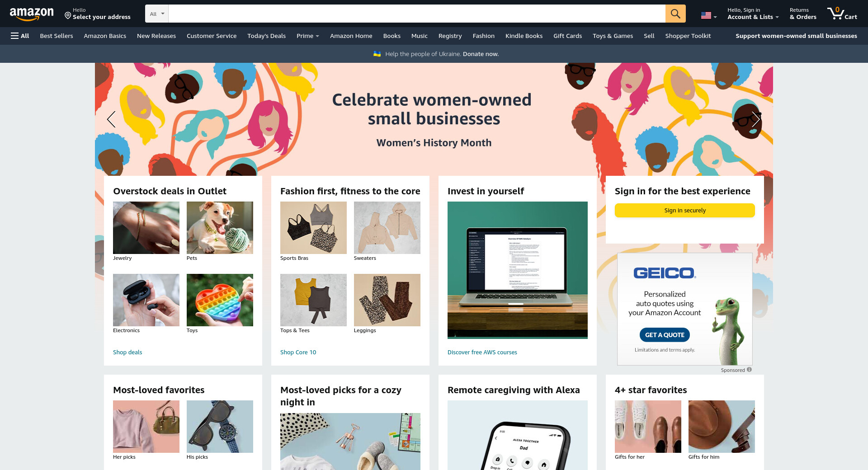868x470 pixels.
Task: Expand the Account & Lists menu
Action: point(753,14)
